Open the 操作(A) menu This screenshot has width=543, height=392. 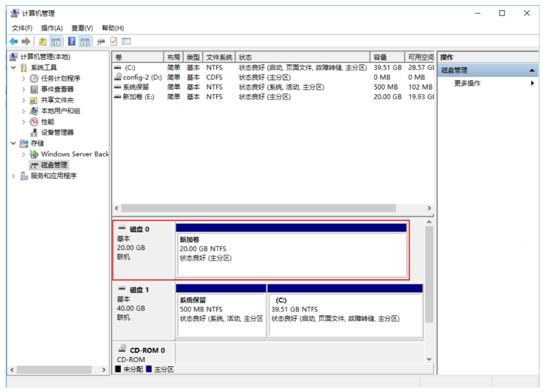click(52, 28)
